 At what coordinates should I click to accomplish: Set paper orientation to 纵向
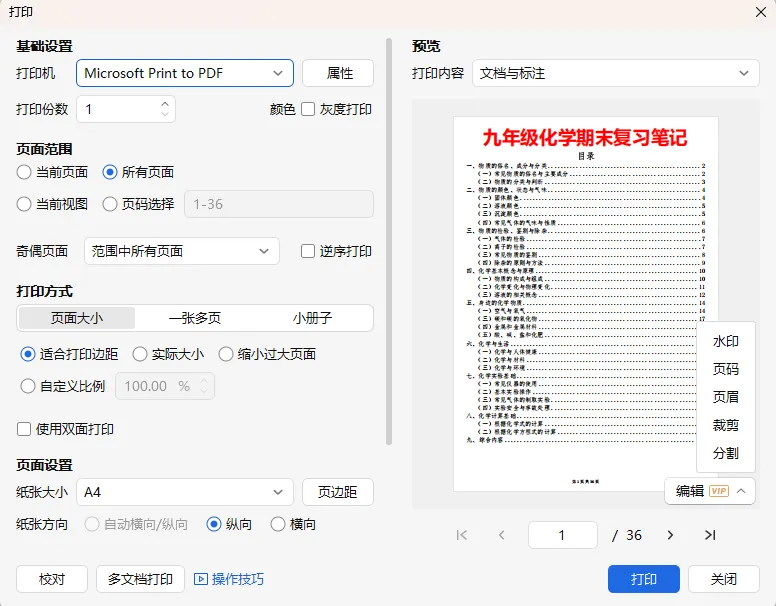[x=214, y=524]
